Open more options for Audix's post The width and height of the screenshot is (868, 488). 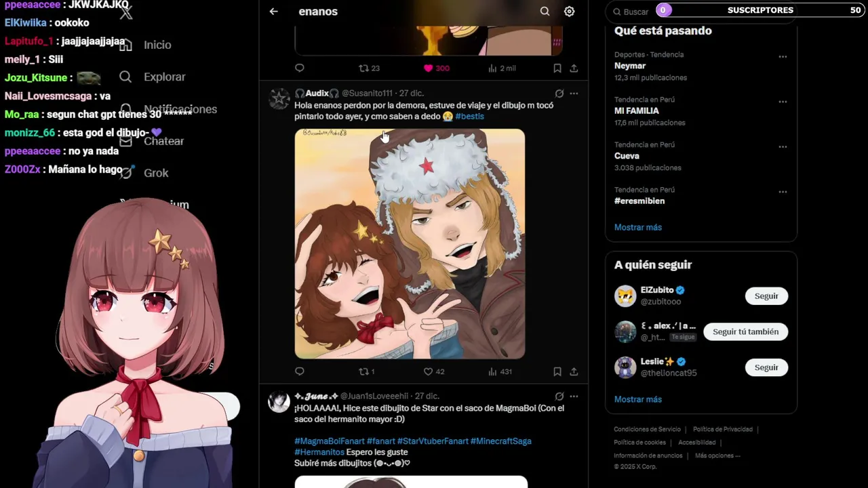574,94
